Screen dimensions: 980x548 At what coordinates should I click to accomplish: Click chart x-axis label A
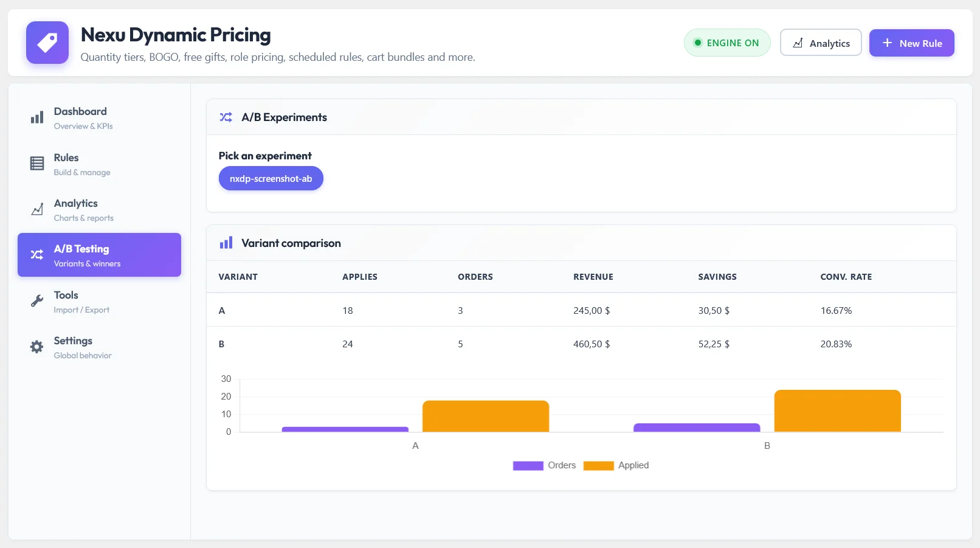415,446
